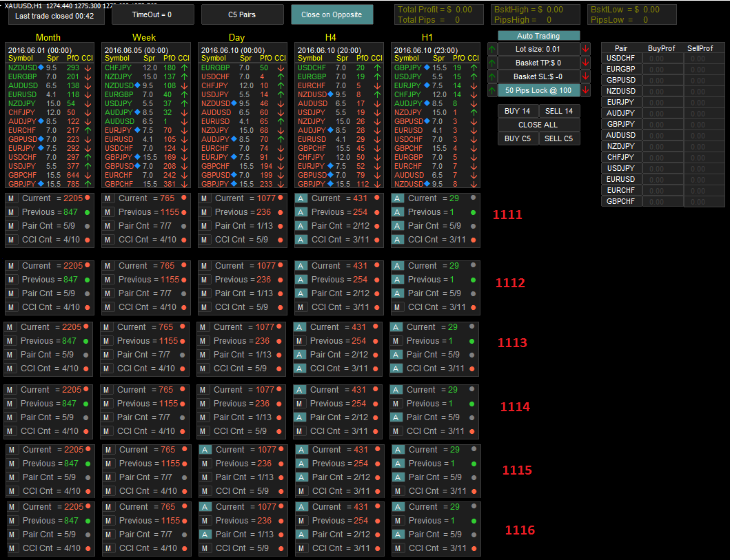This screenshot has height=560, width=730.
Task: Click the Basket SL:$ -0 field
Action: pyautogui.click(x=538, y=76)
